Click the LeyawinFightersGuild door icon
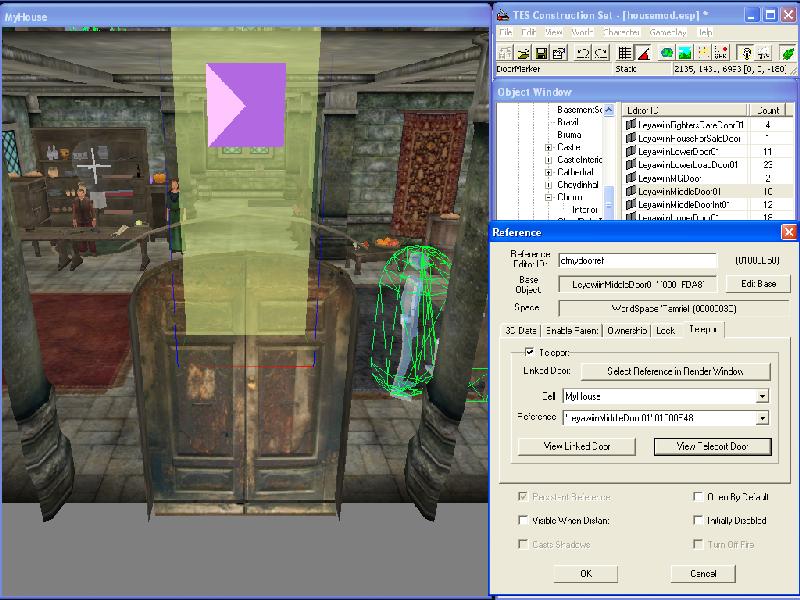The height and width of the screenshot is (600, 800). point(631,124)
